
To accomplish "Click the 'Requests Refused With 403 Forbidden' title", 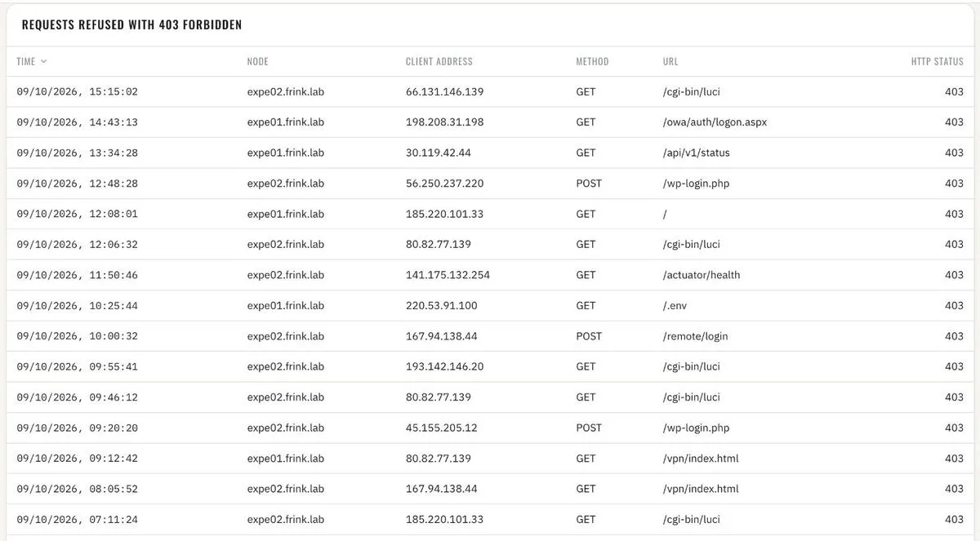I will tap(131, 24).
